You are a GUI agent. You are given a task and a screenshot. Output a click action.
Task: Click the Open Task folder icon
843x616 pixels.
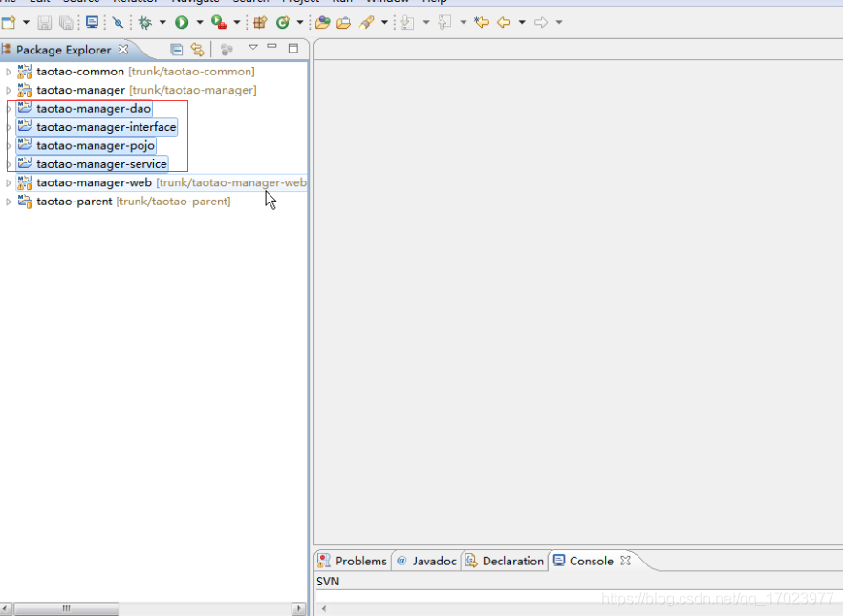343,23
